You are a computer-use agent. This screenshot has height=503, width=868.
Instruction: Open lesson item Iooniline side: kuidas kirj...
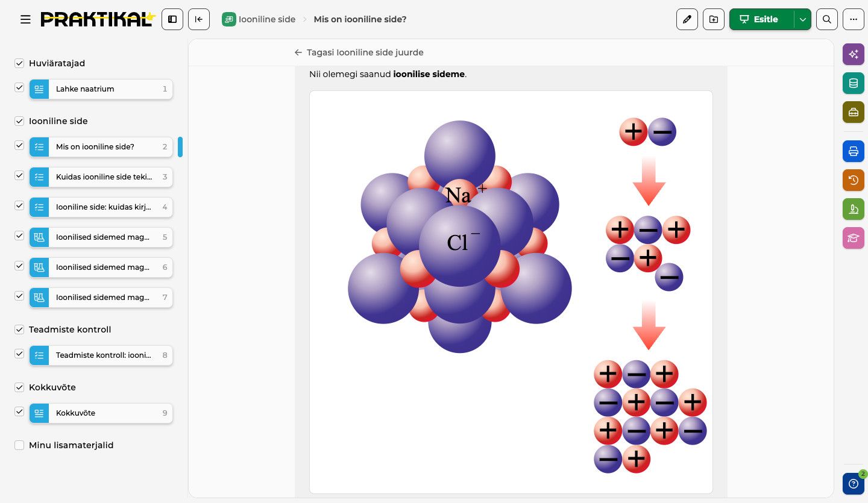pyautogui.click(x=101, y=207)
